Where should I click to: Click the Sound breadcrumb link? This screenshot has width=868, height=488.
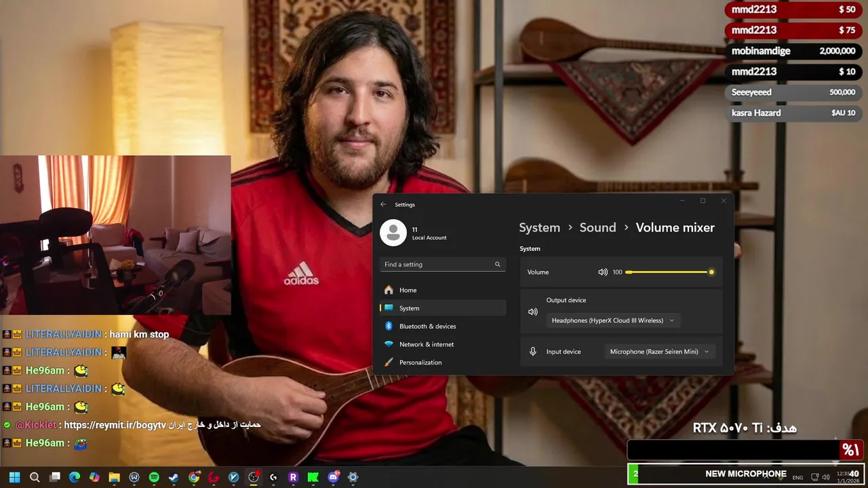[x=597, y=228]
